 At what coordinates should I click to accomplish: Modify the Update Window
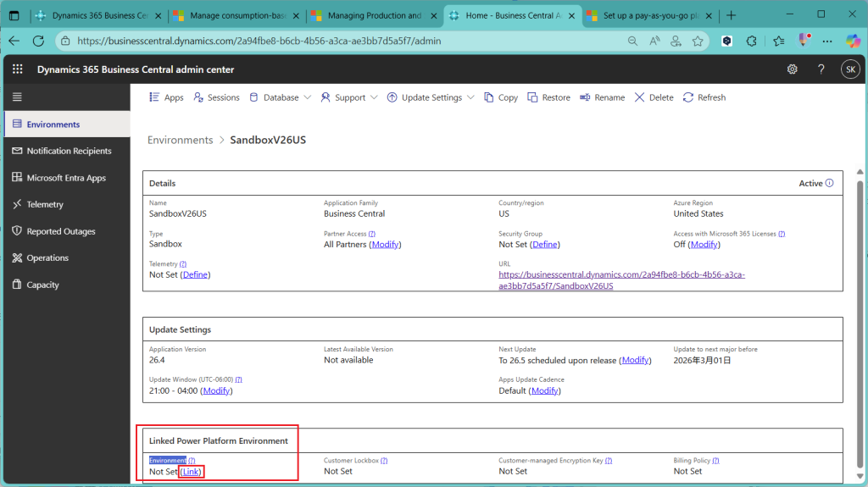pos(216,390)
